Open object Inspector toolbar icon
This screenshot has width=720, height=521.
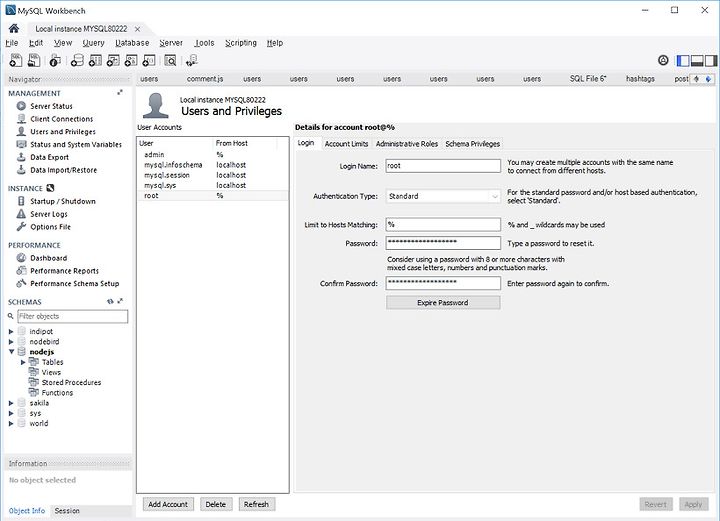(x=55, y=60)
